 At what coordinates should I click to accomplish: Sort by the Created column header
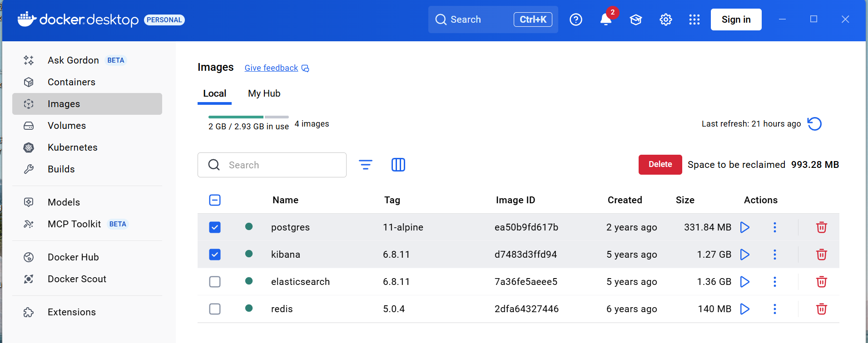[625, 200]
